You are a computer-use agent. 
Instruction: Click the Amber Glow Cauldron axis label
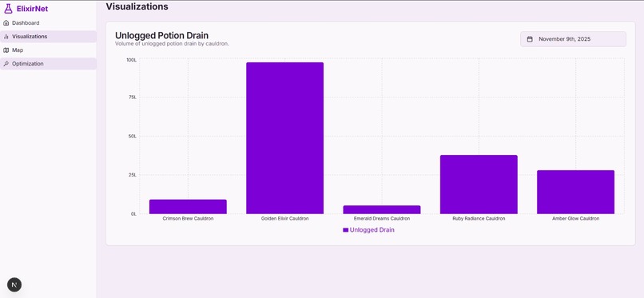pos(575,219)
